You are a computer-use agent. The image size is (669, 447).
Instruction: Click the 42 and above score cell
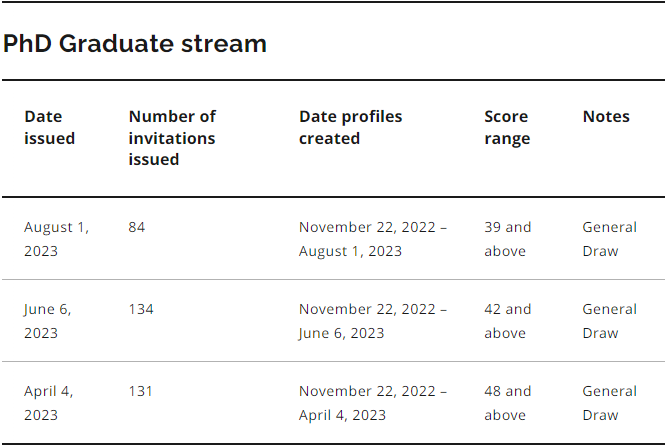[x=508, y=321]
